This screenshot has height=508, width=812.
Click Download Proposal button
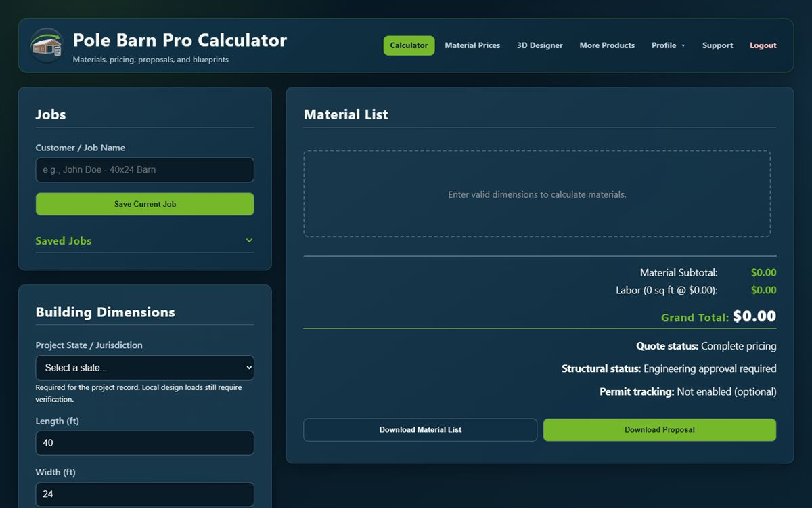coord(660,430)
